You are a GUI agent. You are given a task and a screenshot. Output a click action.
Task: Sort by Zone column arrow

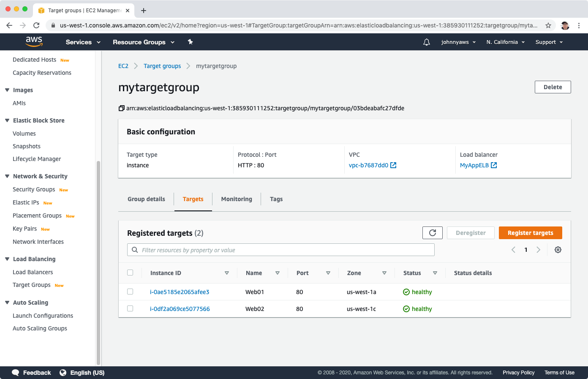(384, 273)
